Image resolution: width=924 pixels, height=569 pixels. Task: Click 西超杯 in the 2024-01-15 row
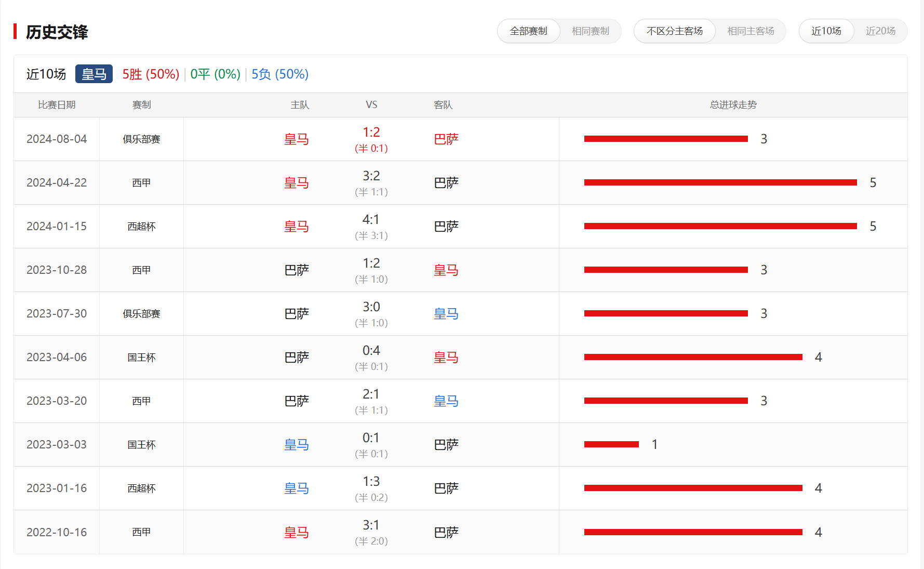click(x=141, y=227)
